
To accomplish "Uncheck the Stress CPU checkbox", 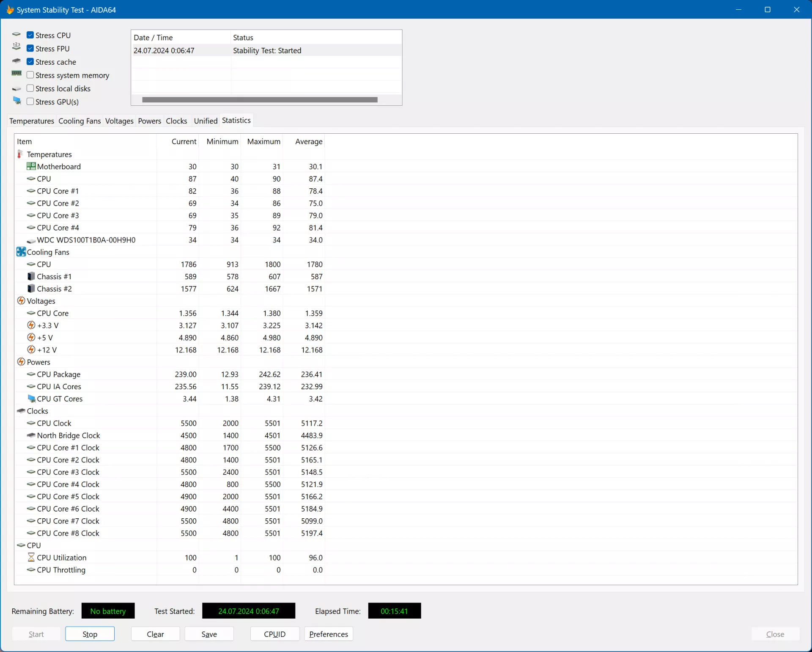I will 30,35.
